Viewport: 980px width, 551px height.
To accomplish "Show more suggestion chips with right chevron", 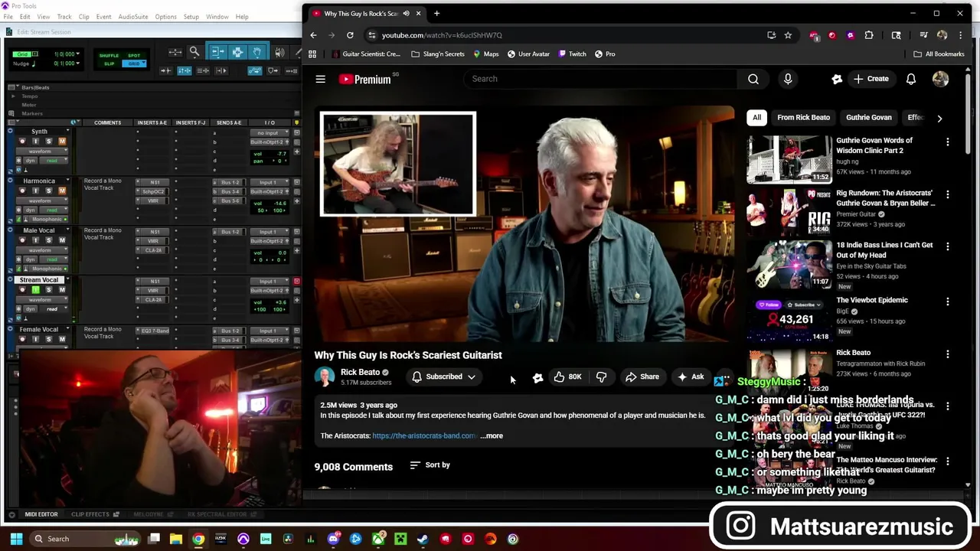I will 939,118.
